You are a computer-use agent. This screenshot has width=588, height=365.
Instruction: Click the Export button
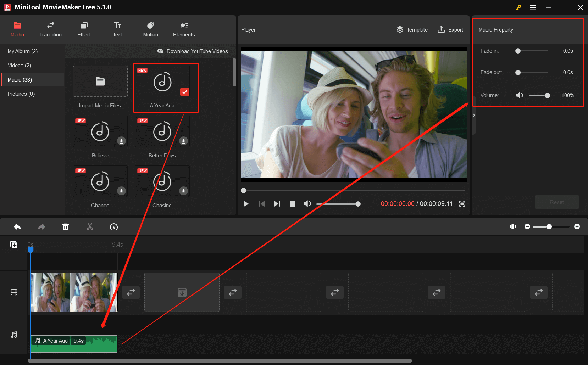(x=450, y=30)
